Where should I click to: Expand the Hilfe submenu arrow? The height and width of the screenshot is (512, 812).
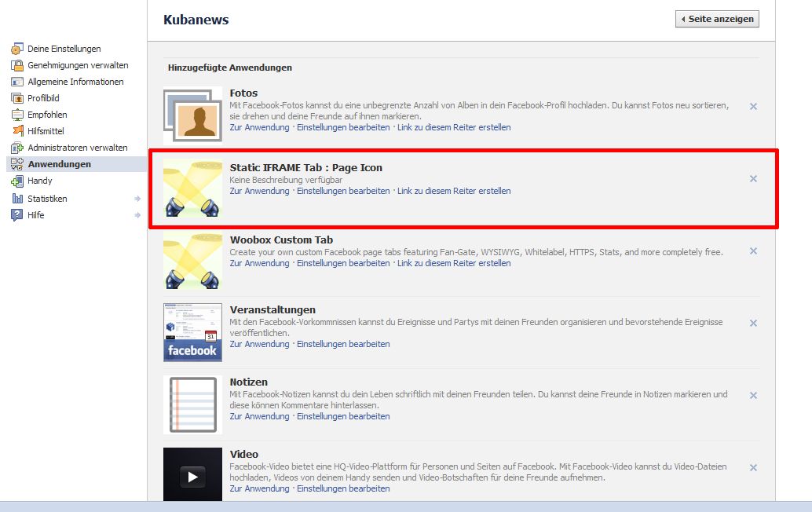[137, 215]
